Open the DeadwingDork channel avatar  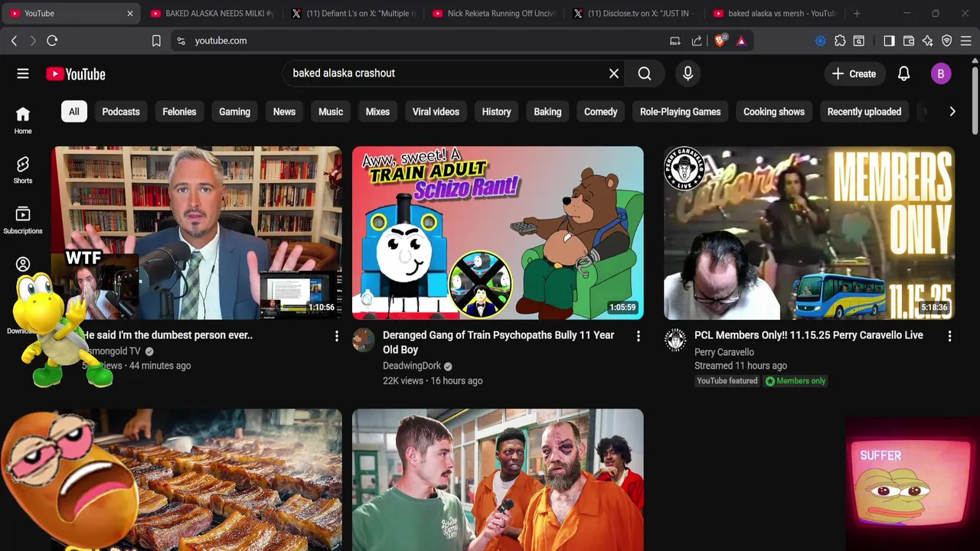[364, 340]
